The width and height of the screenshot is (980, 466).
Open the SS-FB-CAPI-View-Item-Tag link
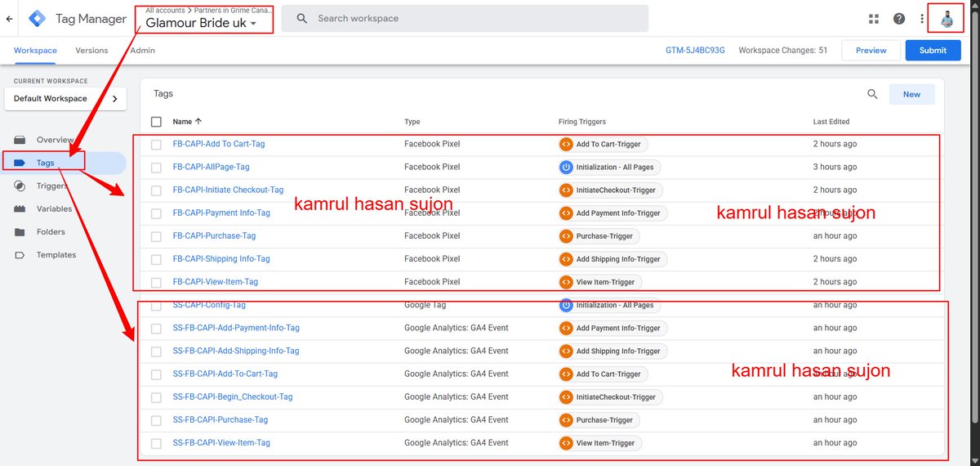click(221, 442)
